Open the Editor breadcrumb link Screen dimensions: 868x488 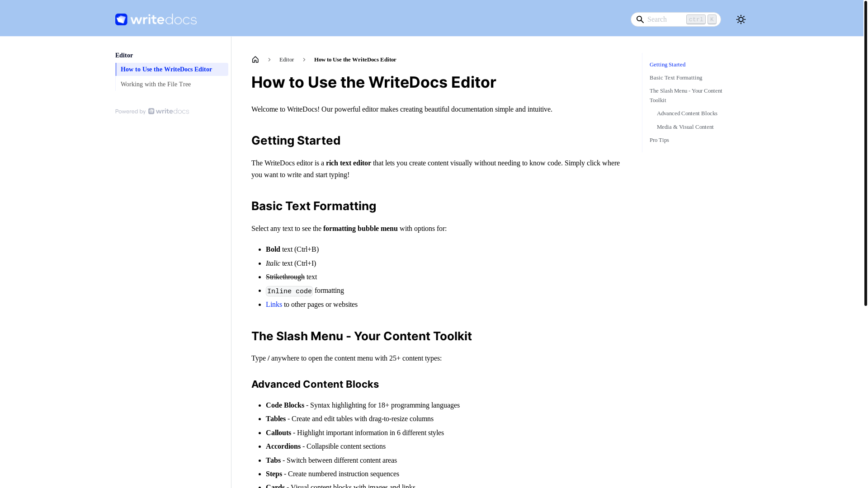287,60
